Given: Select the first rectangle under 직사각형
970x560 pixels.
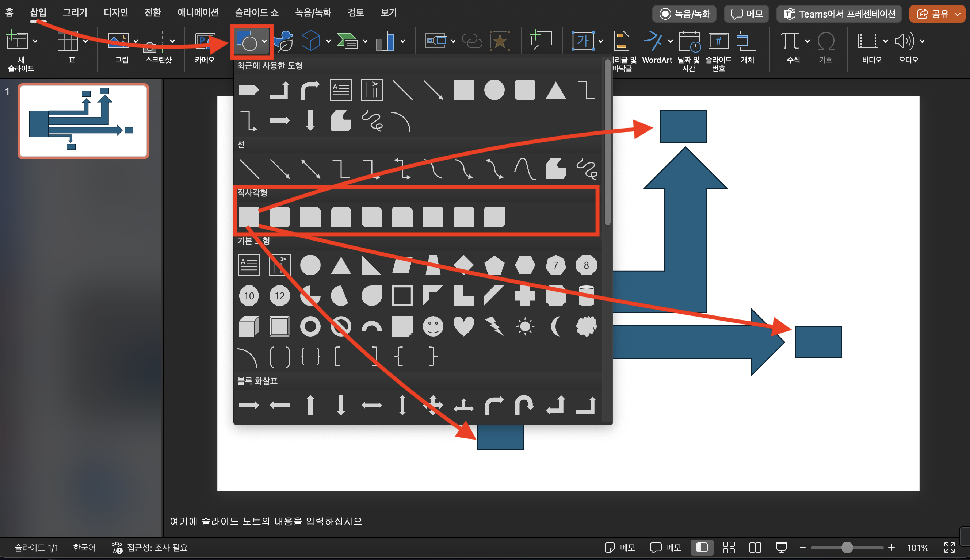Looking at the screenshot, I should (249, 216).
